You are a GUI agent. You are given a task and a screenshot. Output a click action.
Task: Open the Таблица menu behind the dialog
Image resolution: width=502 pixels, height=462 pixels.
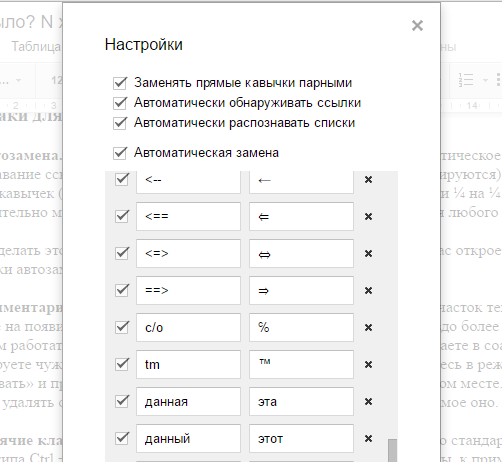[36, 46]
